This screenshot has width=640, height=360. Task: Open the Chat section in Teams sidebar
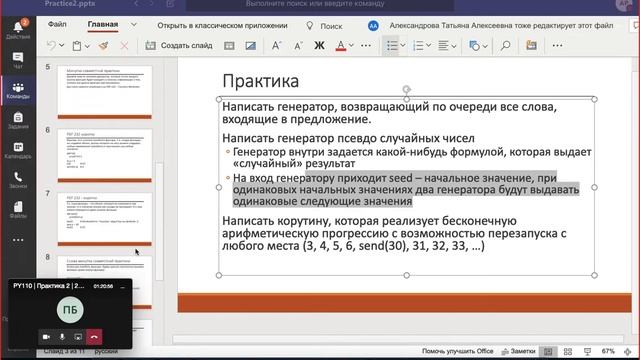(x=18, y=60)
